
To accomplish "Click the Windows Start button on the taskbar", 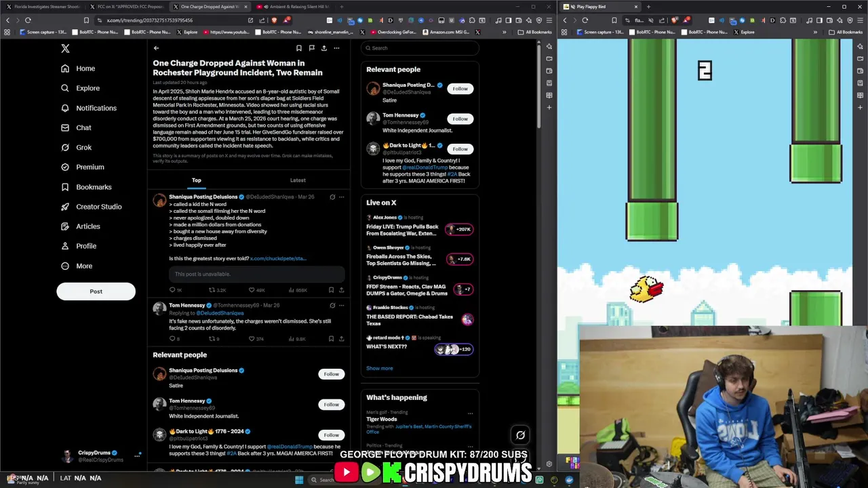I will [x=299, y=480].
